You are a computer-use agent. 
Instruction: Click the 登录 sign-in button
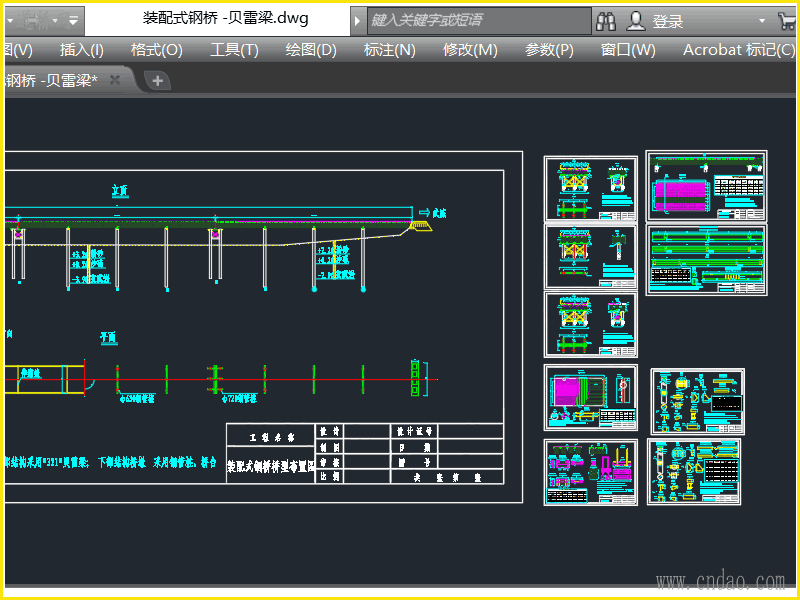(668, 21)
